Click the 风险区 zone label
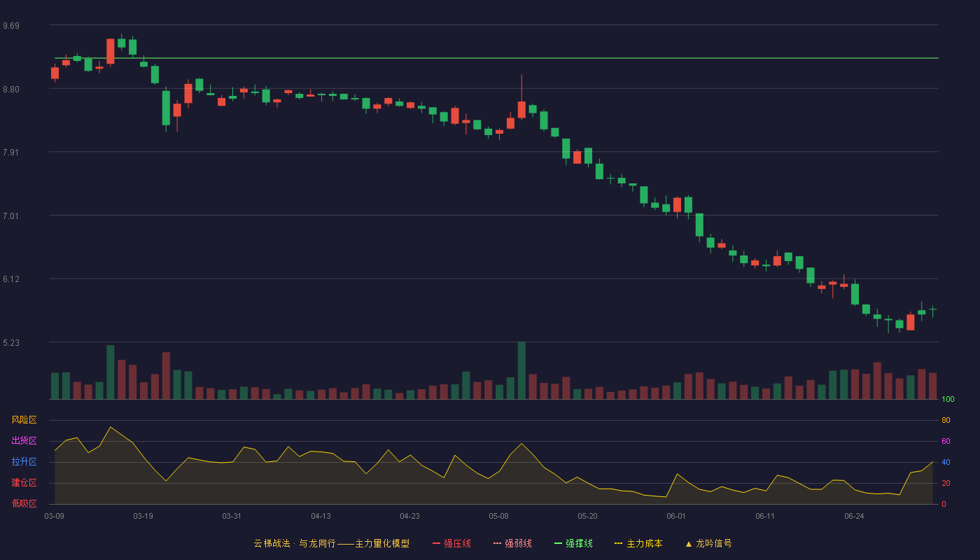Image resolution: width=980 pixels, height=560 pixels. [x=24, y=420]
